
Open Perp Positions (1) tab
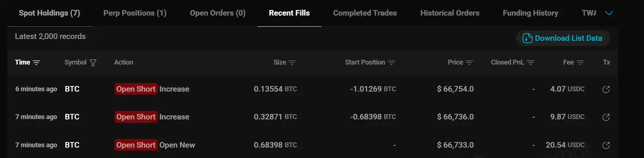point(135,13)
